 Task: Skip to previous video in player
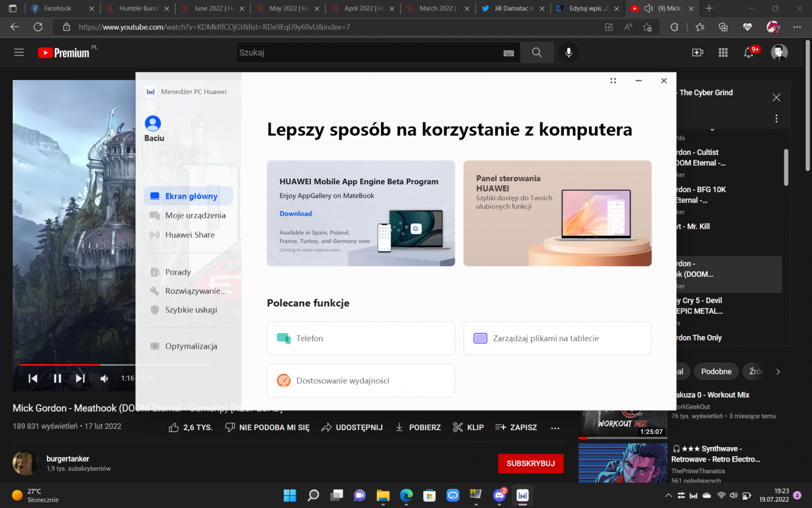[x=33, y=379]
